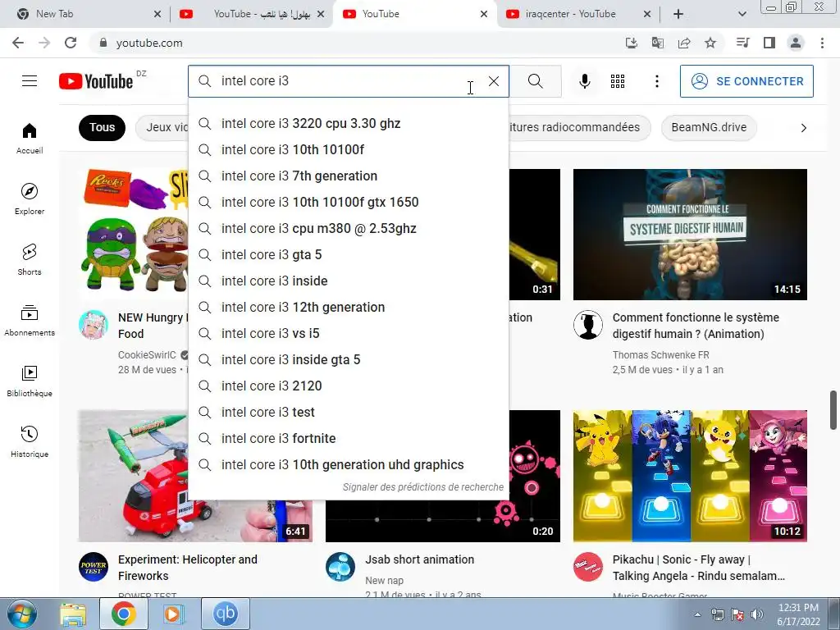Choose suggestion intel core i3 test
This screenshot has height=630, width=840.
(x=348, y=412)
